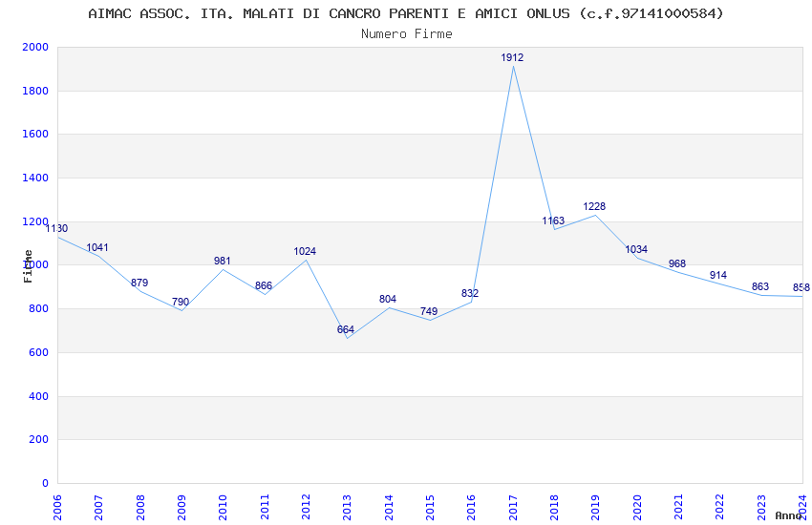The image size is (812, 525).
Task: Click x-axis year 2012
Action: coord(306,507)
